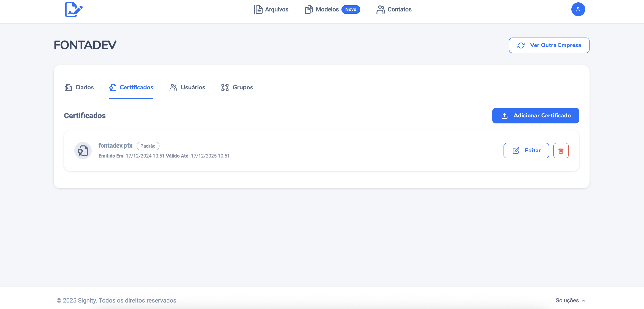The image size is (644, 309).
Task: Open Arquivos in top navigation
Action: pyautogui.click(x=271, y=9)
